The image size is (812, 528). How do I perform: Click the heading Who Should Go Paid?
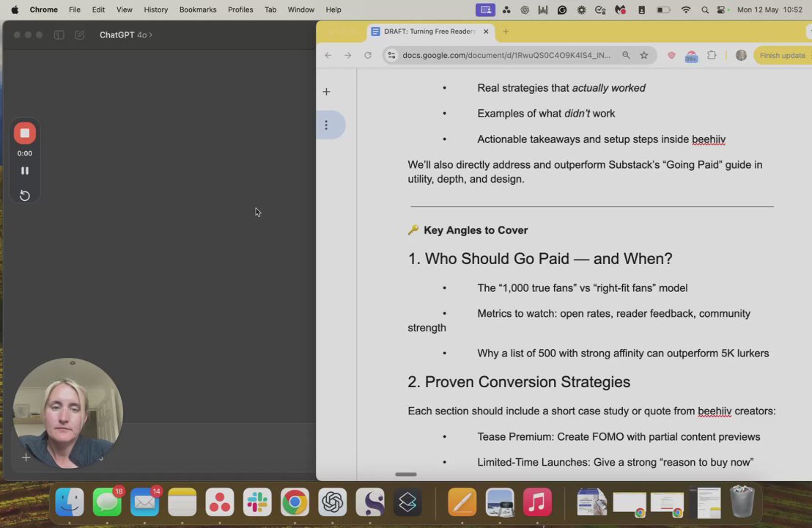tap(539, 259)
